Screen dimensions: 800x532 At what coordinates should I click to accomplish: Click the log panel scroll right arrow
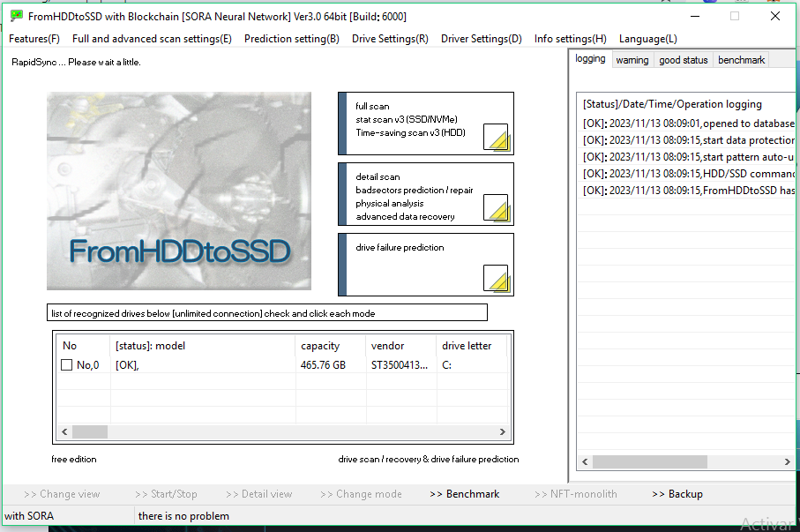click(x=788, y=462)
